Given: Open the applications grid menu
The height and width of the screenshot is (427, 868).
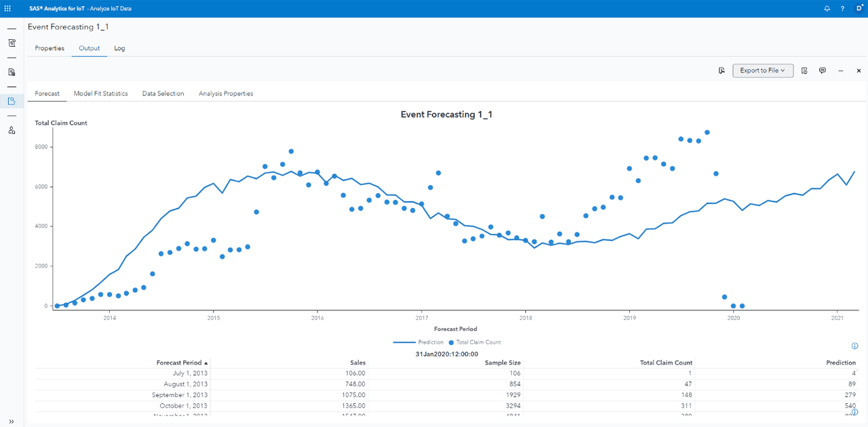Looking at the screenshot, I should pyautogui.click(x=8, y=8).
